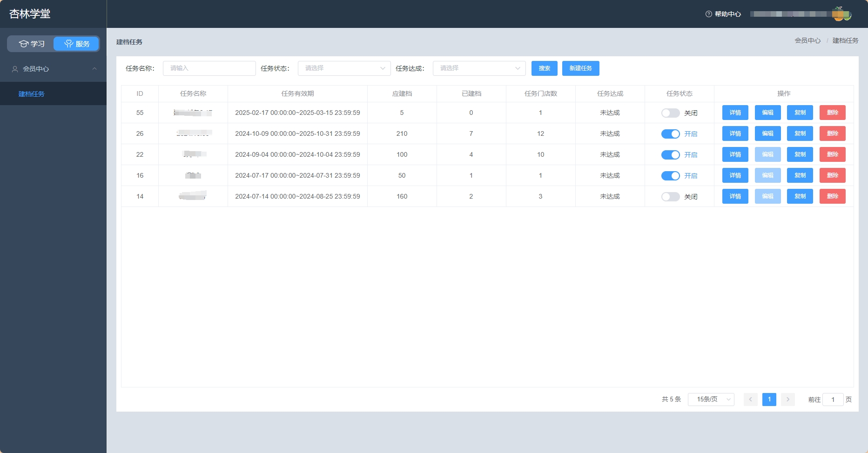Toggle task status switch for ID 14

(x=671, y=197)
